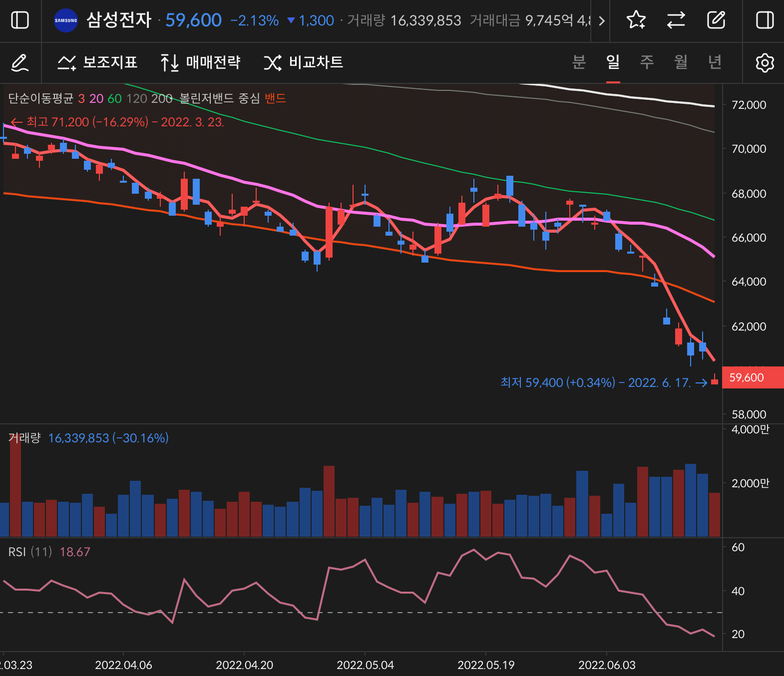
Task: Click the 72,000 price axis label
Action: (749, 105)
